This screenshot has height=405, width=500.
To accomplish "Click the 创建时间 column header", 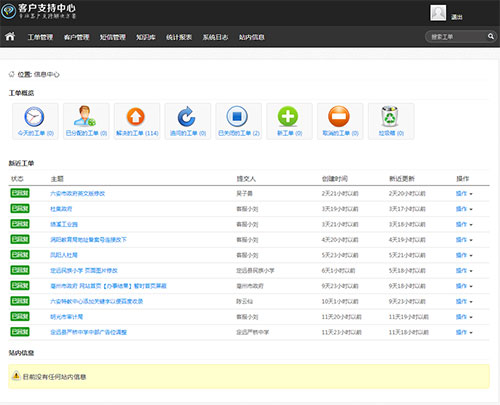I will (335, 179).
